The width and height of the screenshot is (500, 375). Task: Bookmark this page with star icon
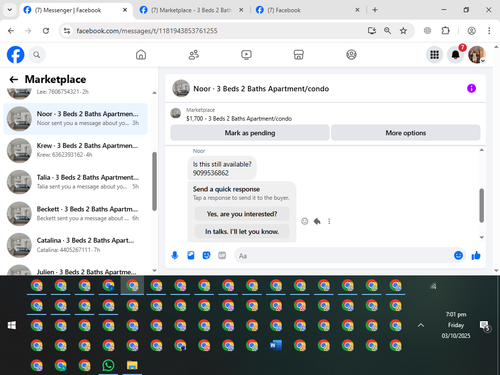403,31
